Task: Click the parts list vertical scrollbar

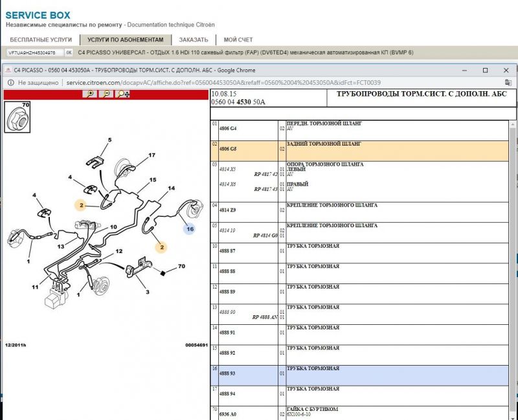Action: tap(513, 259)
